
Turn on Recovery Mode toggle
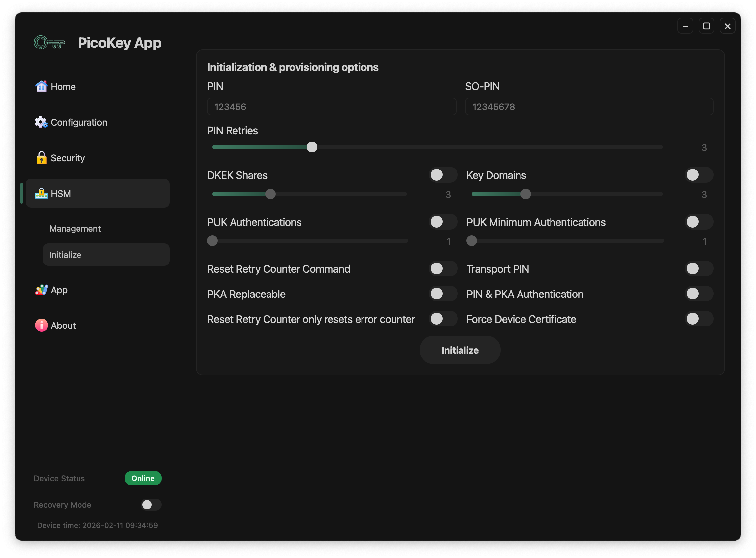click(151, 505)
